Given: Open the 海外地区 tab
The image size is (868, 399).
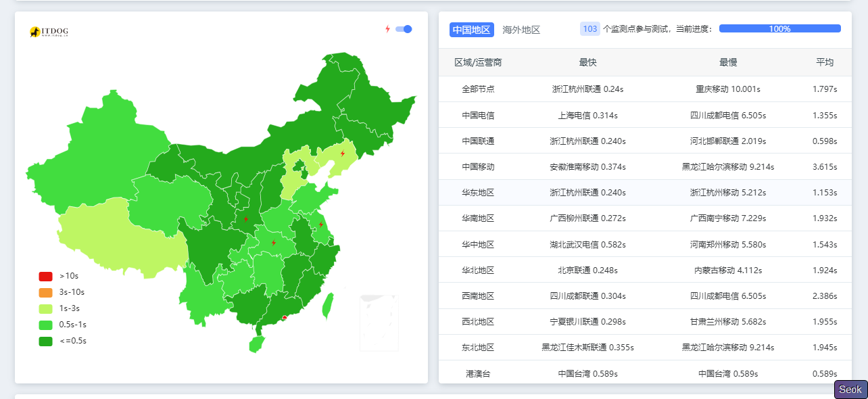Looking at the screenshot, I should (521, 30).
